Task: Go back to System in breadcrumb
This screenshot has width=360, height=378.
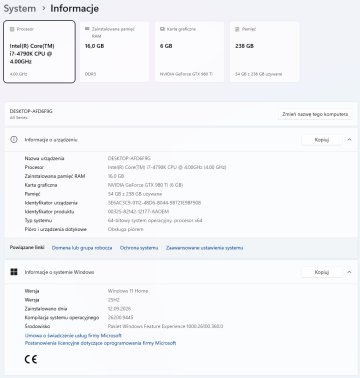Action: [x=20, y=8]
